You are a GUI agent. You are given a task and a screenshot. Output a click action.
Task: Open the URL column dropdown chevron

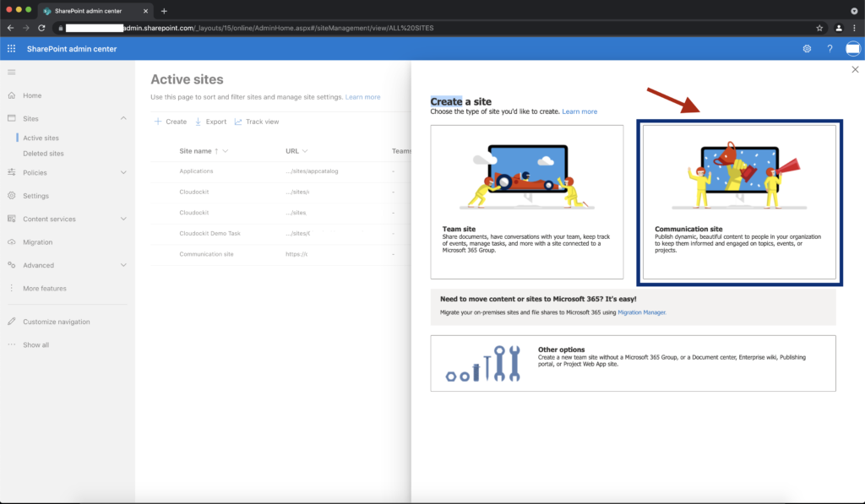pyautogui.click(x=305, y=151)
